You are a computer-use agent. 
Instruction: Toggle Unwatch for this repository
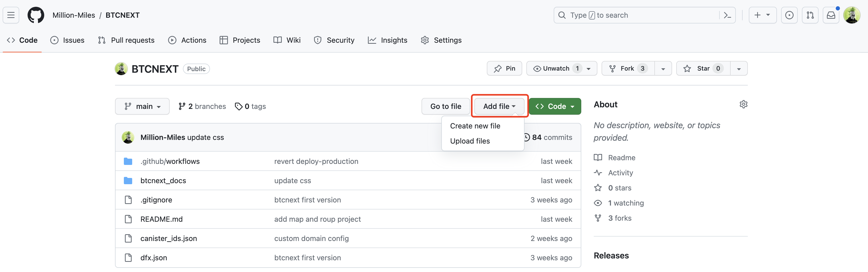pos(562,69)
